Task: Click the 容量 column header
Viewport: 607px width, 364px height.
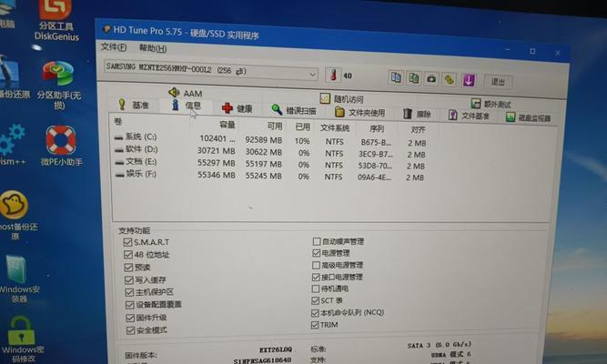Action: [x=228, y=125]
